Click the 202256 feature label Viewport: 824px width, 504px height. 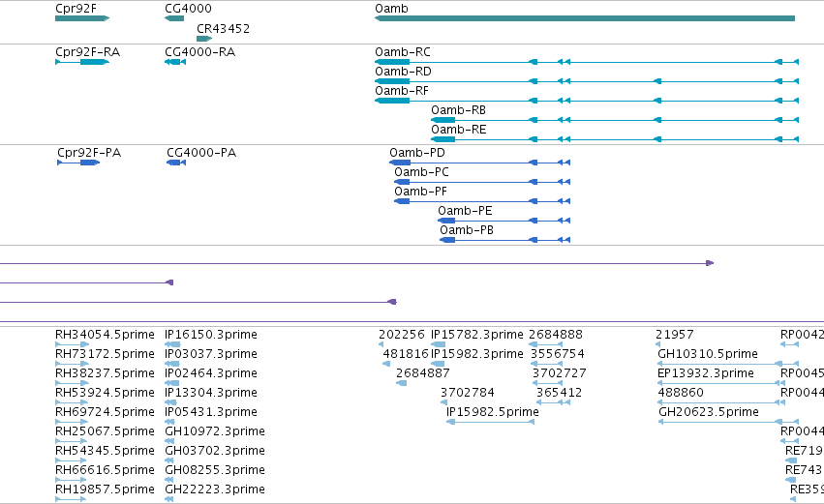click(402, 335)
